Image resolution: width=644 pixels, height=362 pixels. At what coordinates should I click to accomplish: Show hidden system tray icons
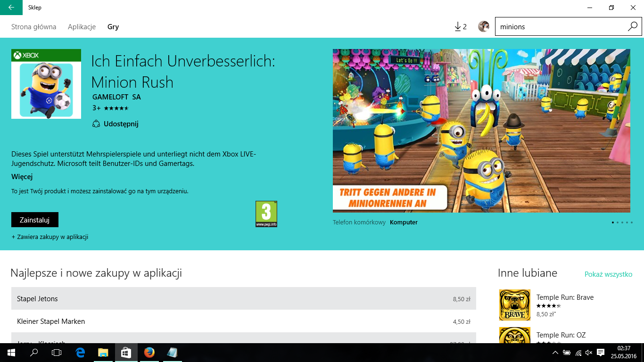tap(555, 353)
